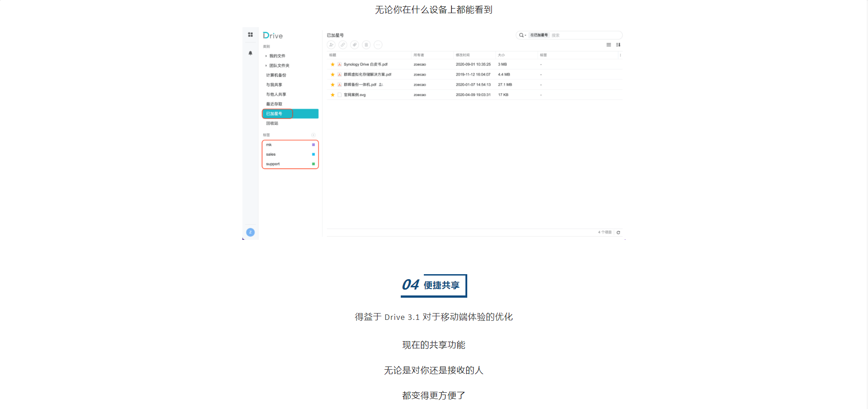
Task: Click the trash delete toolbar icon
Action: [x=366, y=45]
